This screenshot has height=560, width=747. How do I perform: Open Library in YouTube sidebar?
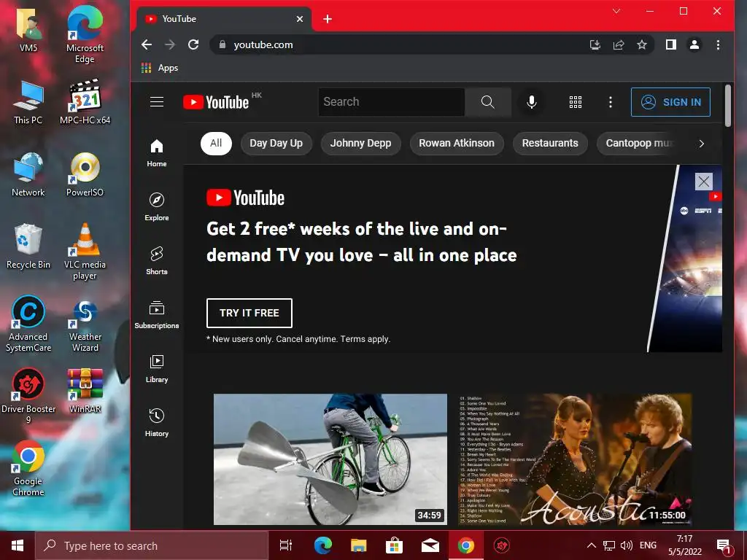point(157,368)
